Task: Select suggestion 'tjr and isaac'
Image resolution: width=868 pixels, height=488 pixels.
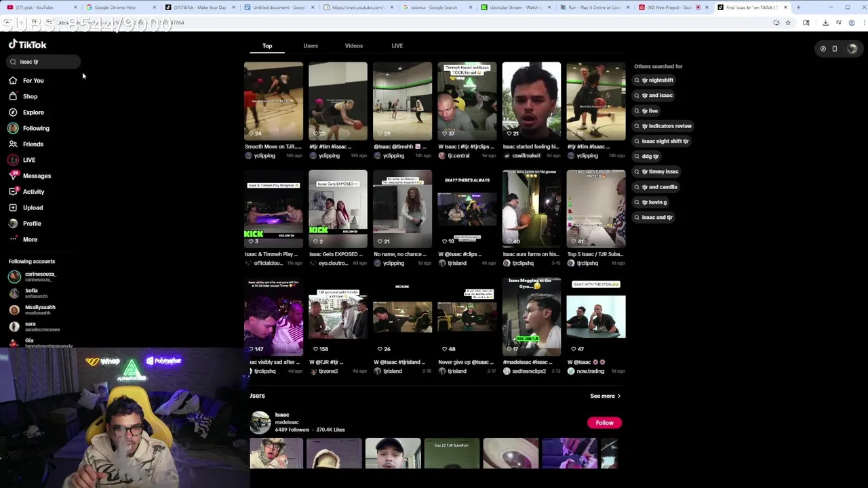Action: click(x=654, y=96)
